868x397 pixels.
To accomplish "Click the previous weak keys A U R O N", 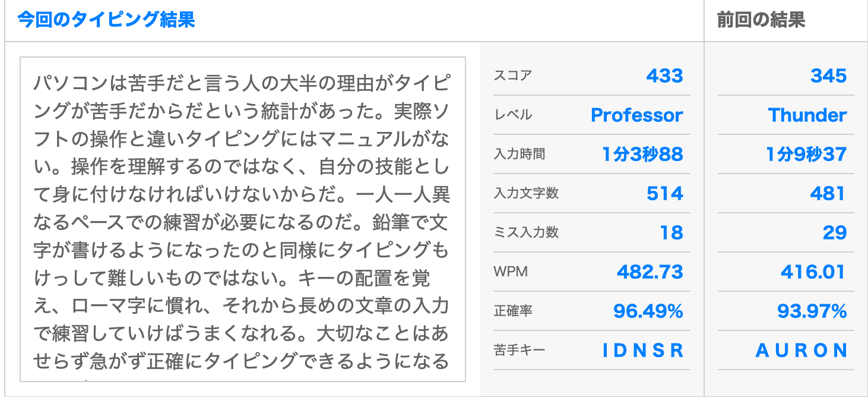I will [801, 351].
